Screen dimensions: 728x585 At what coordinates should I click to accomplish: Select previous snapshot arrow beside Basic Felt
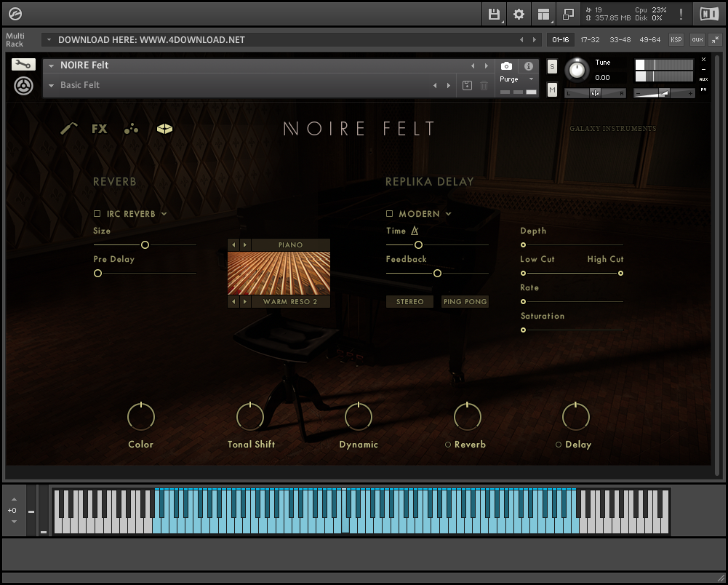(x=435, y=86)
